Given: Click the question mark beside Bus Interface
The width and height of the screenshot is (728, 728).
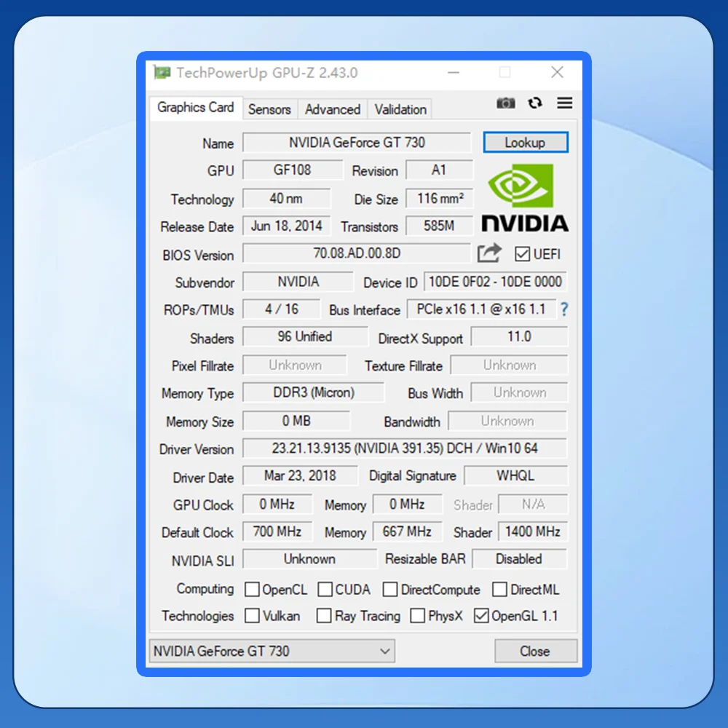Looking at the screenshot, I should [x=565, y=309].
